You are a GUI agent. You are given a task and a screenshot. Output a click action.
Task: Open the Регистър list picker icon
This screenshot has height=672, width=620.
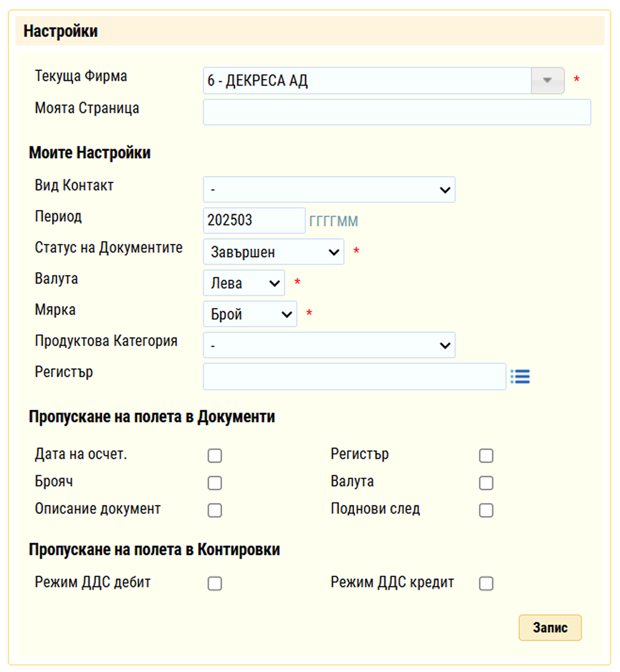520,377
